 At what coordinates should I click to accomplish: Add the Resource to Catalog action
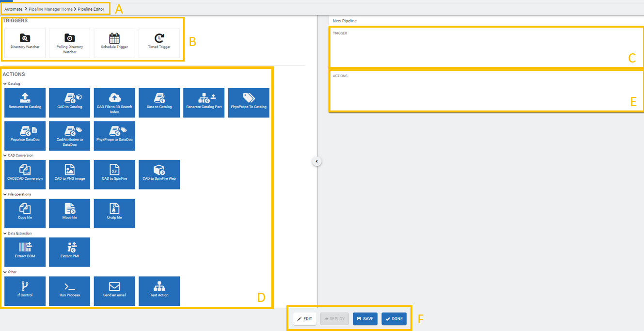(25, 102)
